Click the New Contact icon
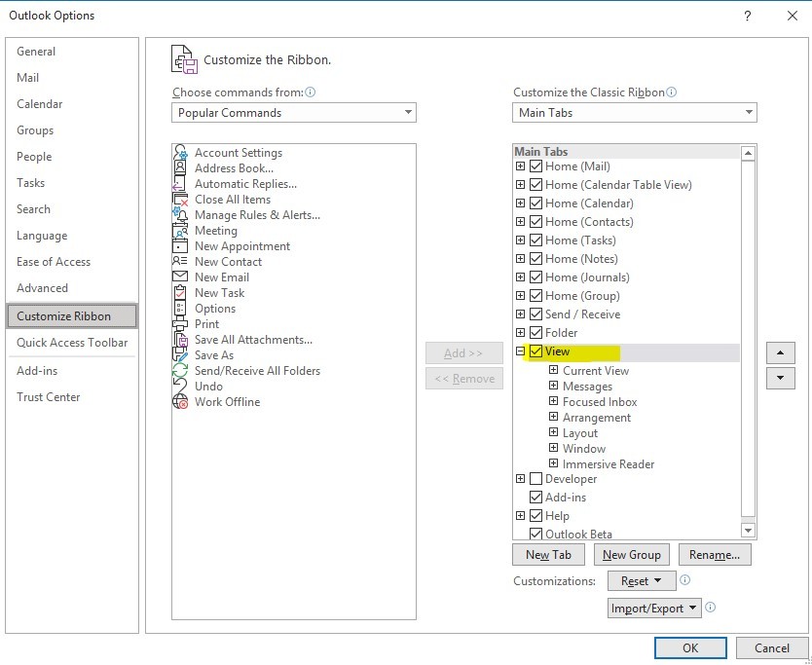Viewport: 812px width, 665px height. point(180,261)
